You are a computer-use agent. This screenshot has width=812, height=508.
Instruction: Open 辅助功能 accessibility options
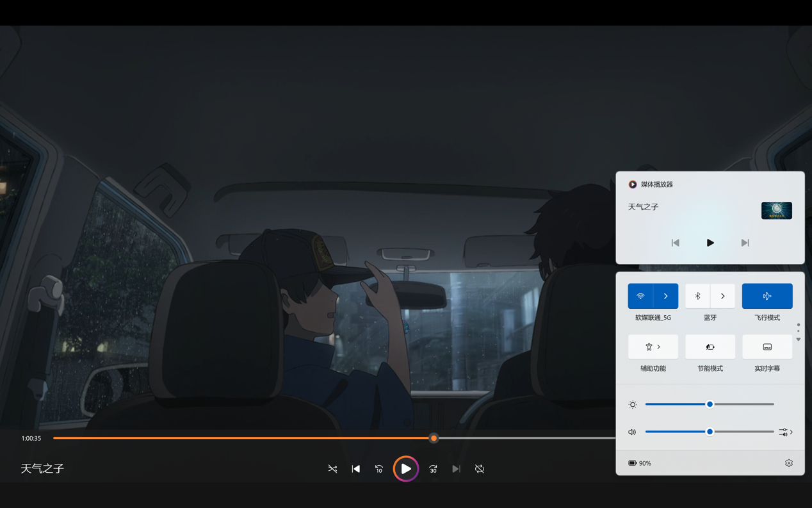point(653,347)
